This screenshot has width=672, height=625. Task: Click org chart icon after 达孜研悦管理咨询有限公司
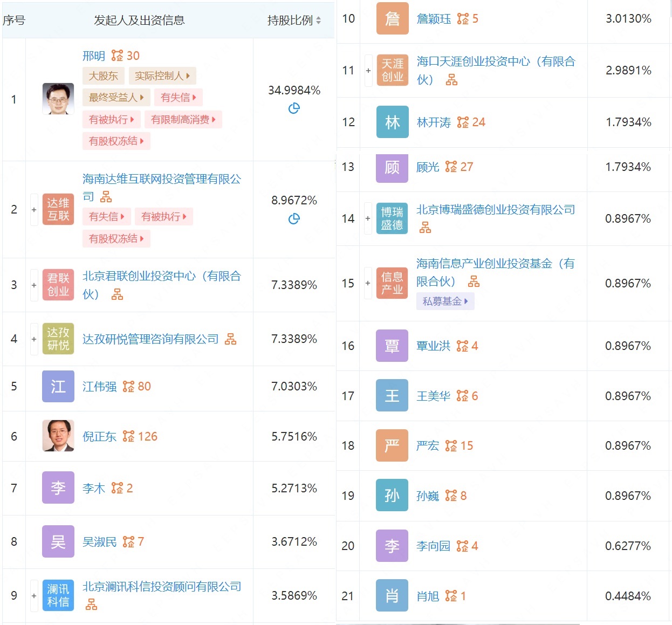pos(230,339)
